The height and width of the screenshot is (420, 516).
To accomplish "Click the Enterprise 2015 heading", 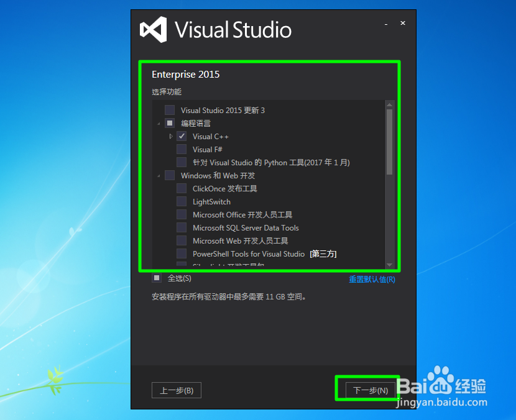I will coord(186,75).
